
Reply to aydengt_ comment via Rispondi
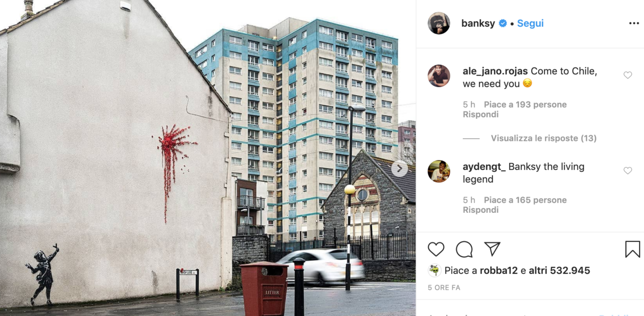pyautogui.click(x=480, y=210)
